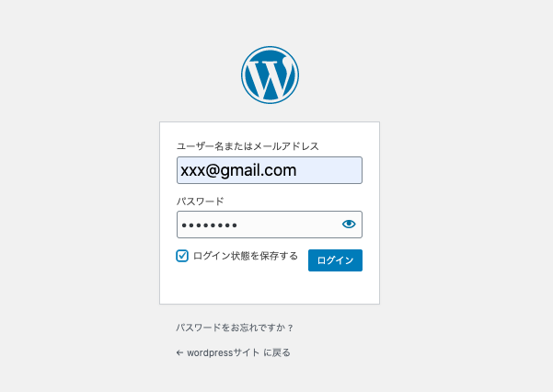Viewport: 553px width, 392px height.
Task: Click the checkmark inside the remember-me box
Action: click(182, 256)
